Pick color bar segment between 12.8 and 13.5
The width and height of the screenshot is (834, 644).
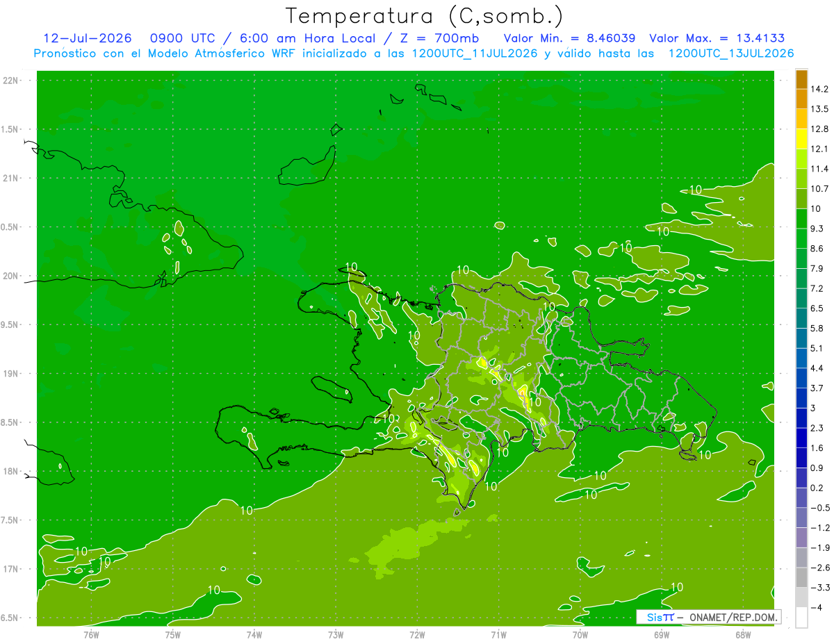[801, 119]
